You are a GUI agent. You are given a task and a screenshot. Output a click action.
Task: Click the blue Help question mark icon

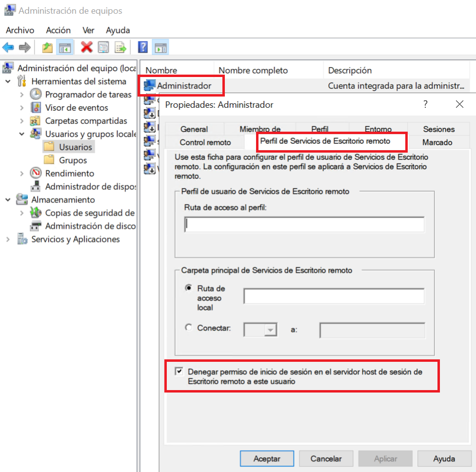pos(143,47)
